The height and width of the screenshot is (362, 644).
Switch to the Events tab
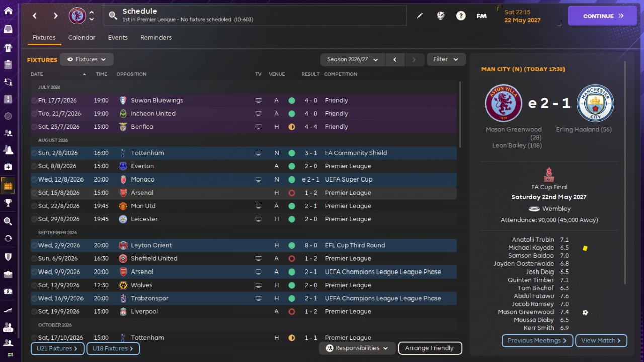coord(118,38)
